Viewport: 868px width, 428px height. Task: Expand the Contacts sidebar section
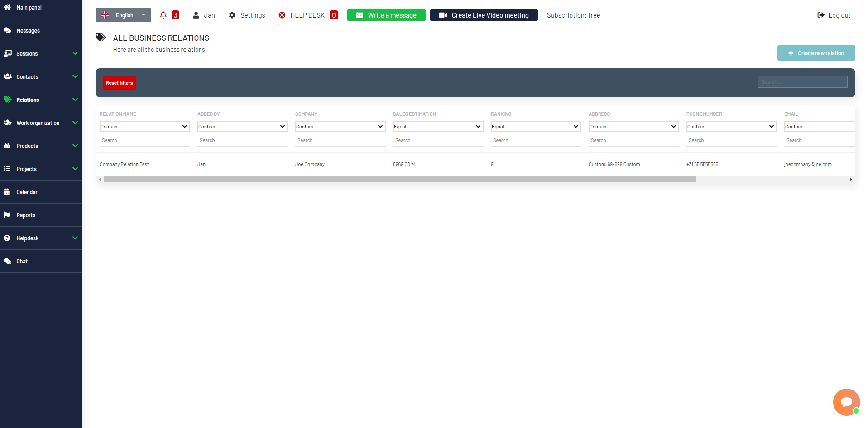27,76
